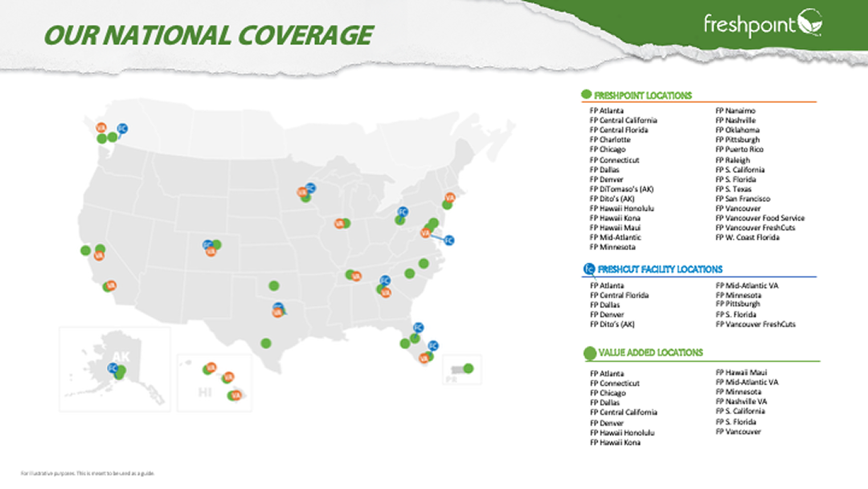Viewport: 868px width, 489px height.
Task: Click the FRESHPOINT LOCATIONS heading
Action: click(643, 95)
